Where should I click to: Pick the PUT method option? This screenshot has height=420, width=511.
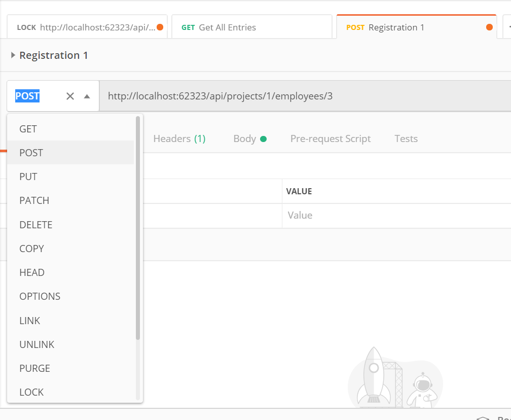point(28,177)
